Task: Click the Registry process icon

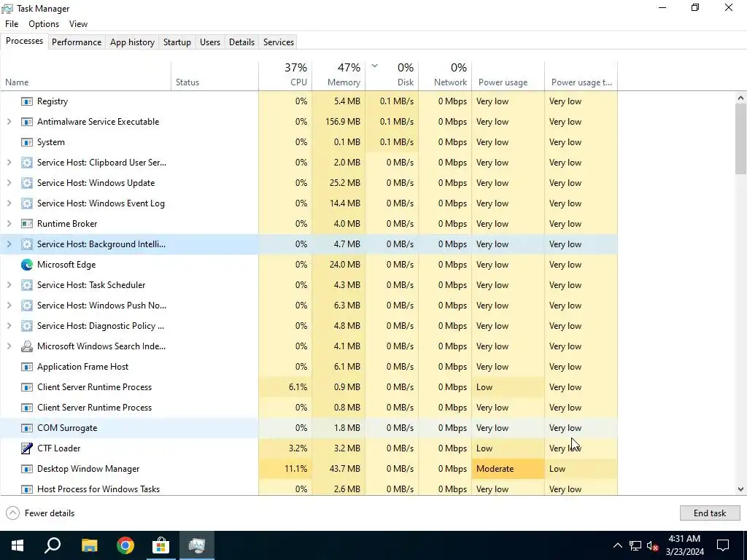Action: pyautogui.click(x=27, y=101)
